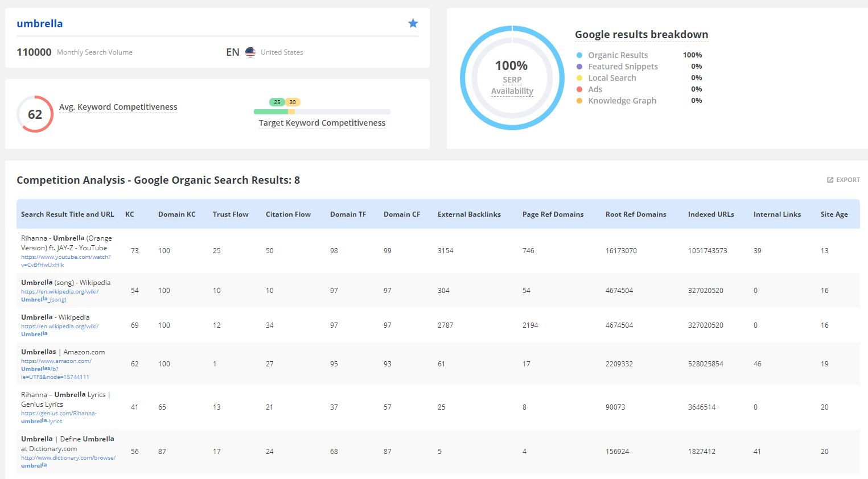This screenshot has height=479, width=868.
Task: Sort by Root Ref Domains header
Action: [636, 214]
